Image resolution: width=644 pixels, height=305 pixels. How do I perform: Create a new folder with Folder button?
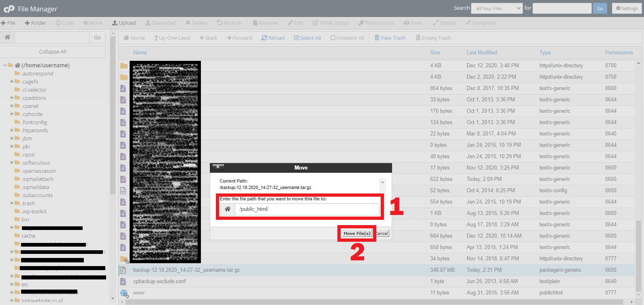click(36, 23)
